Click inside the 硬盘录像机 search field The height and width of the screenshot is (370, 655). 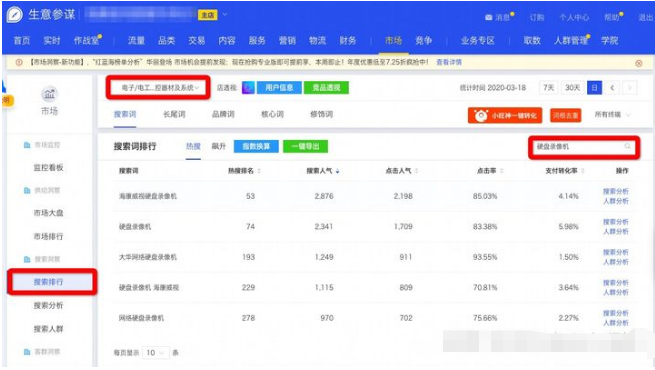(584, 147)
